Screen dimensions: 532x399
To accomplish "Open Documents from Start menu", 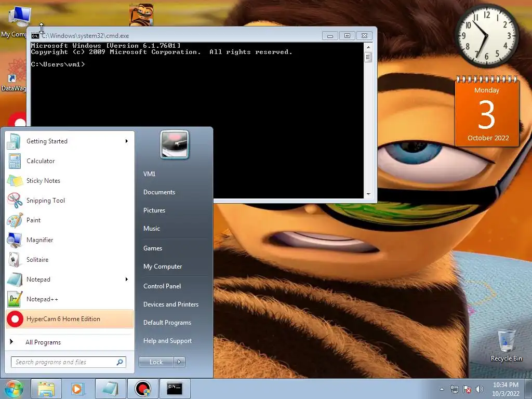I will point(159,192).
